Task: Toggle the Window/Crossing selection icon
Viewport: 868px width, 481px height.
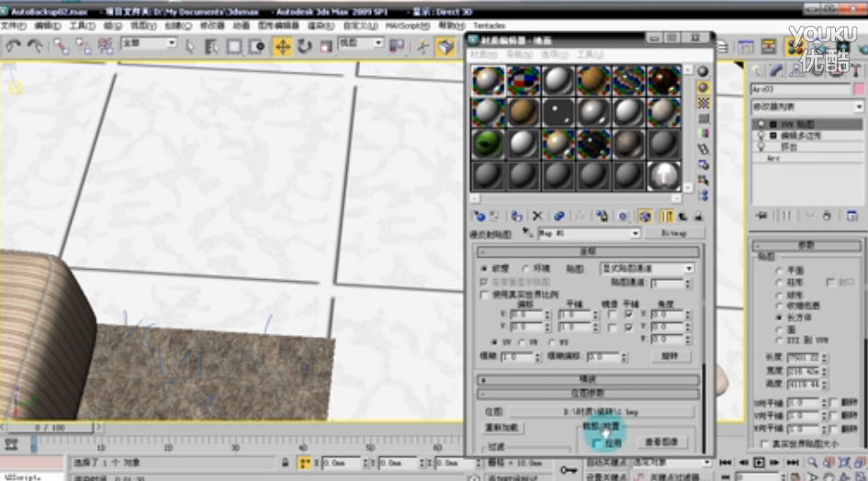Action: (257, 47)
